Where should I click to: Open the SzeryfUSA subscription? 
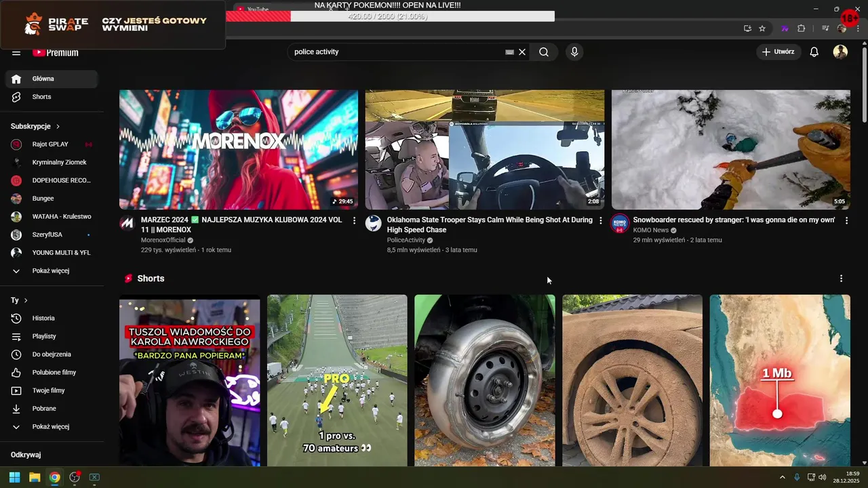[52, 235]
